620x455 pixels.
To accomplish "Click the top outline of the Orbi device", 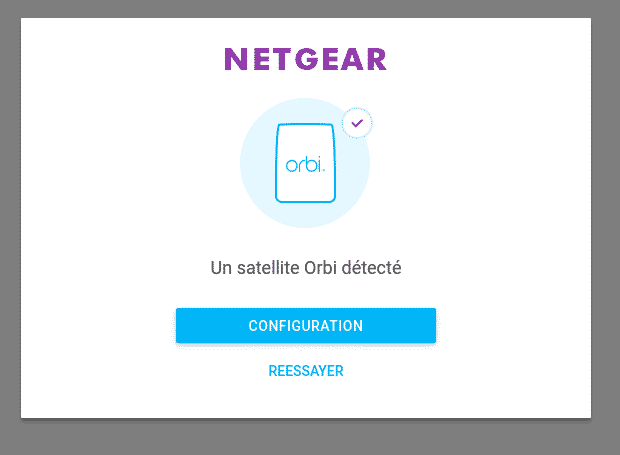I will pyautogui.click(x=305, y=124).
